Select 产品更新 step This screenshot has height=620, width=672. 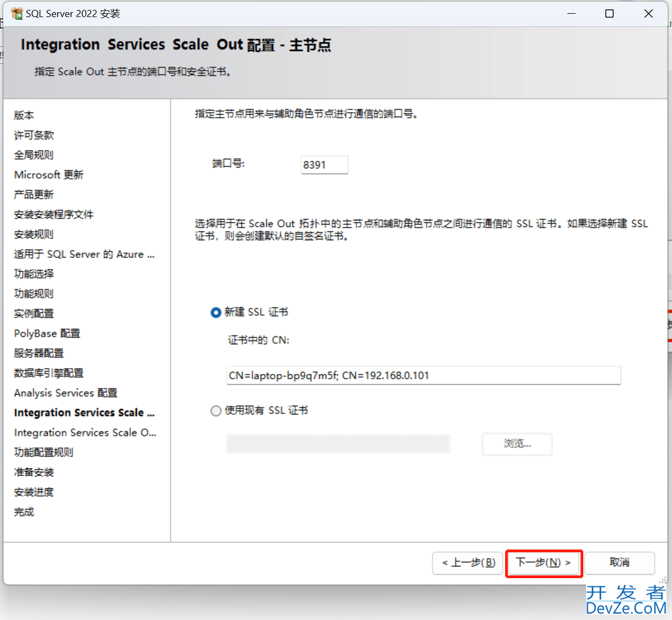34,194
